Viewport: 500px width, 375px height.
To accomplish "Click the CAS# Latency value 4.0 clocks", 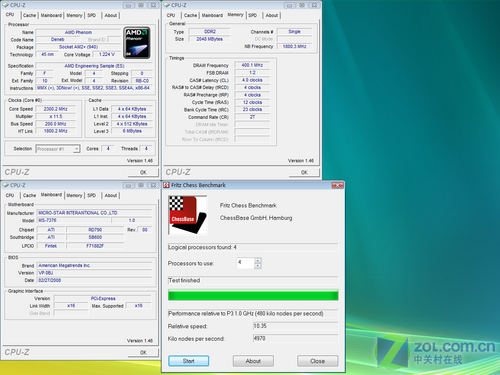I will coord(252,80).
